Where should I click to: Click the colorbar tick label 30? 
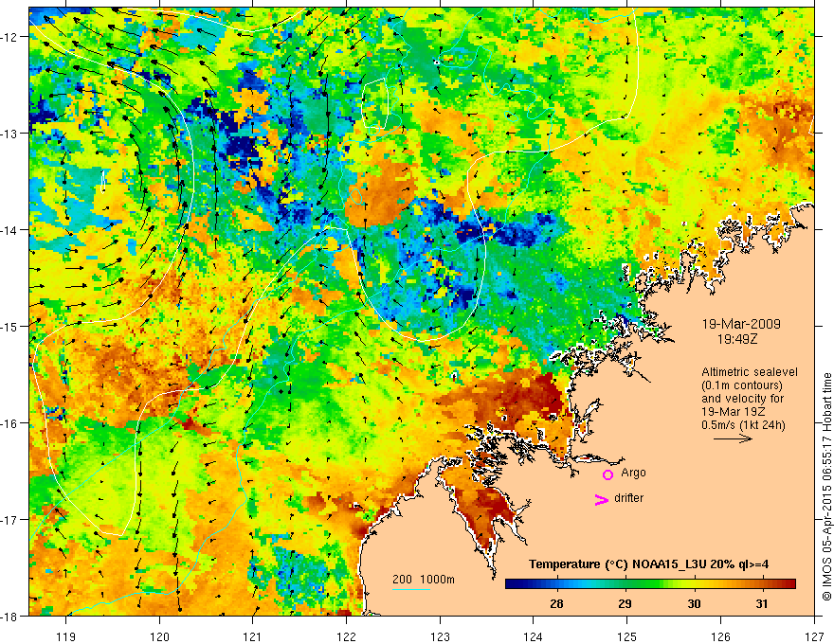[x=694, y=603]
